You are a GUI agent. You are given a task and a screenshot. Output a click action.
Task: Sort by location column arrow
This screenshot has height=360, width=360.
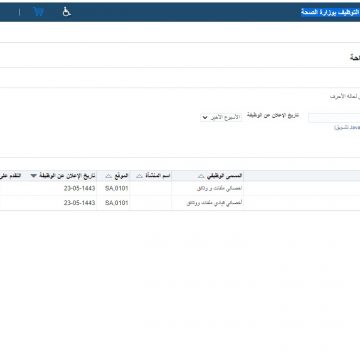coord(108,176)
